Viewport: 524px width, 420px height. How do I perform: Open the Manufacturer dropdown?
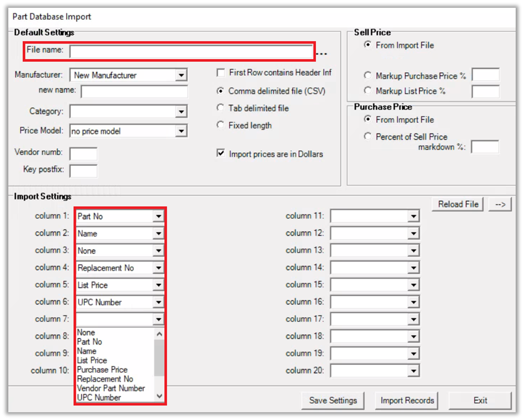[x=181, y=75]
